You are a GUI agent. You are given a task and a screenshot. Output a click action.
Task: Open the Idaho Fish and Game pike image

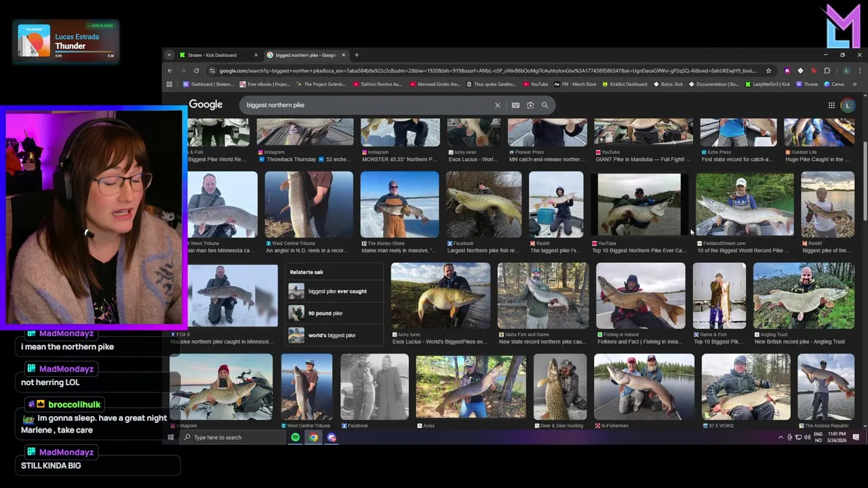click(543, 296)
